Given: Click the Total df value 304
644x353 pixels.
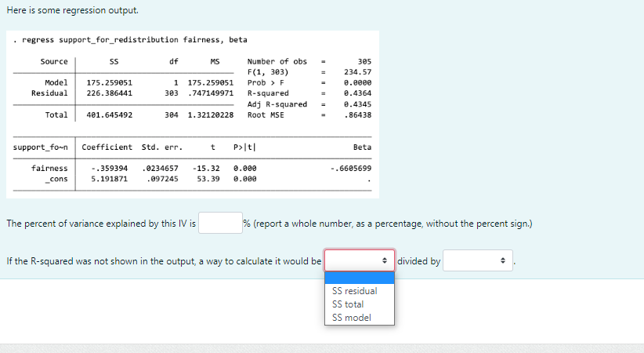Looking at the screenshot, I should click(172, 115).
